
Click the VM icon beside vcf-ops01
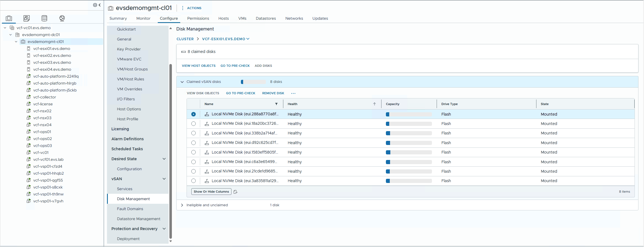tap(29, 132)
